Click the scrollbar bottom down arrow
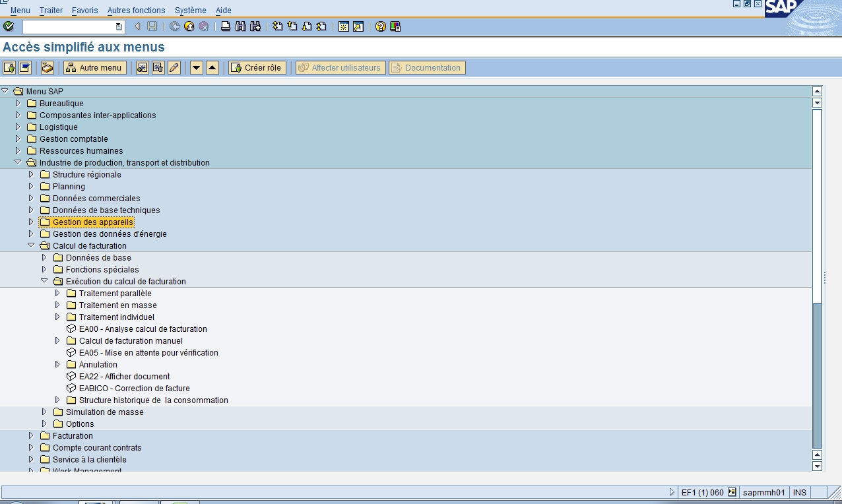The image size is (842, 504). tap(817, 466)
